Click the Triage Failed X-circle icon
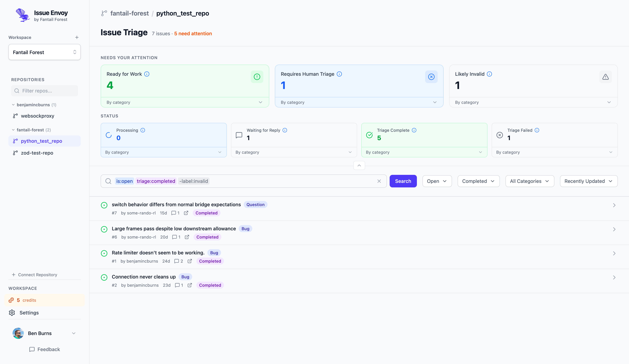Image resolution: width=629 pixels, height=364 pixels. pos(500,135)
